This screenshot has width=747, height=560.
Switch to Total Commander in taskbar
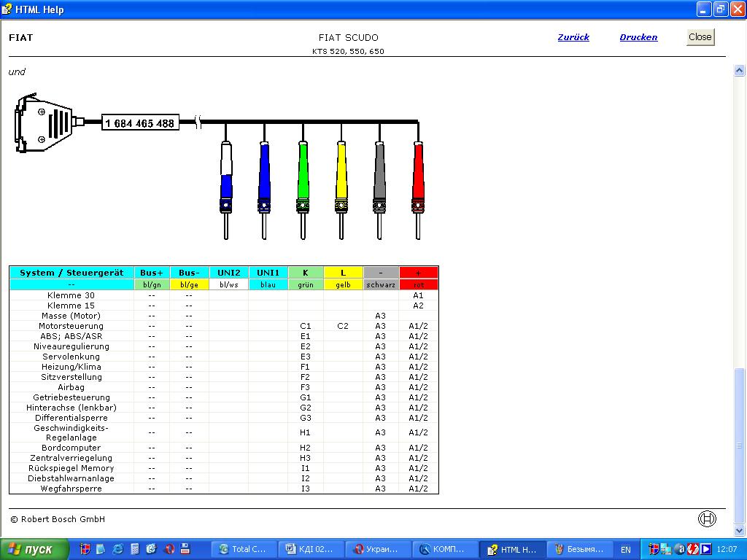point(244,549)
